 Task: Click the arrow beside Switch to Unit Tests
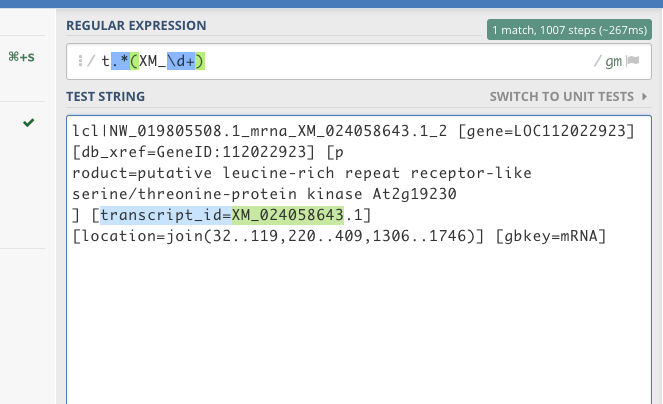tap(644, 96)
